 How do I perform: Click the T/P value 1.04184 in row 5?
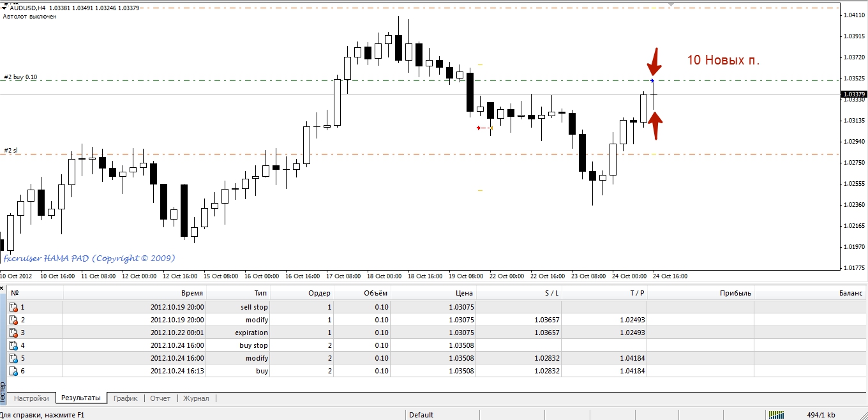coord(632,358)
